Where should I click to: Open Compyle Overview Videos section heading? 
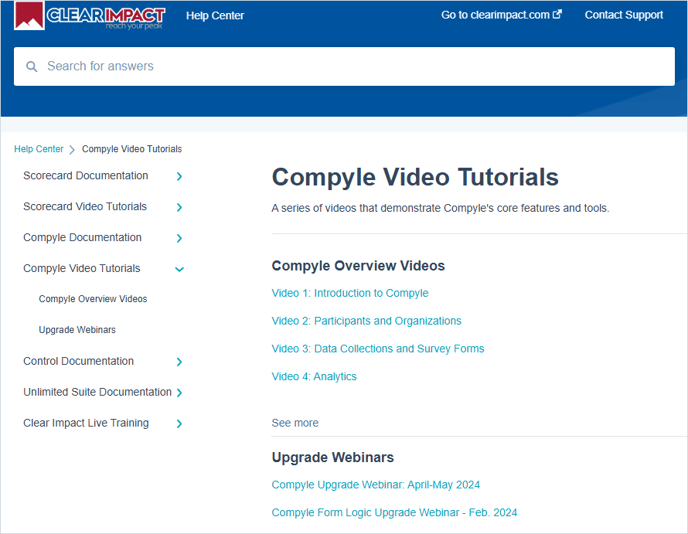(x=358, y=266)
